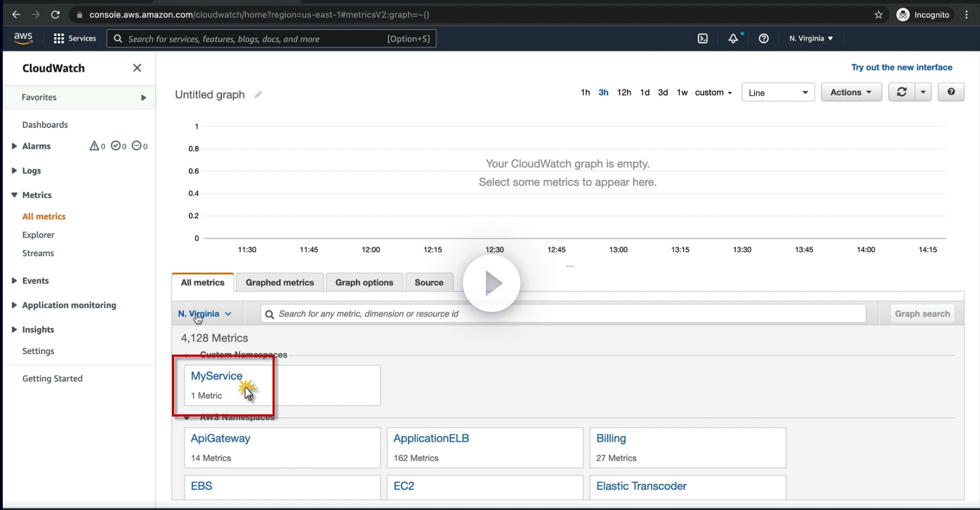Refresh the graph with the refresh icon

(x=902, y=92)
